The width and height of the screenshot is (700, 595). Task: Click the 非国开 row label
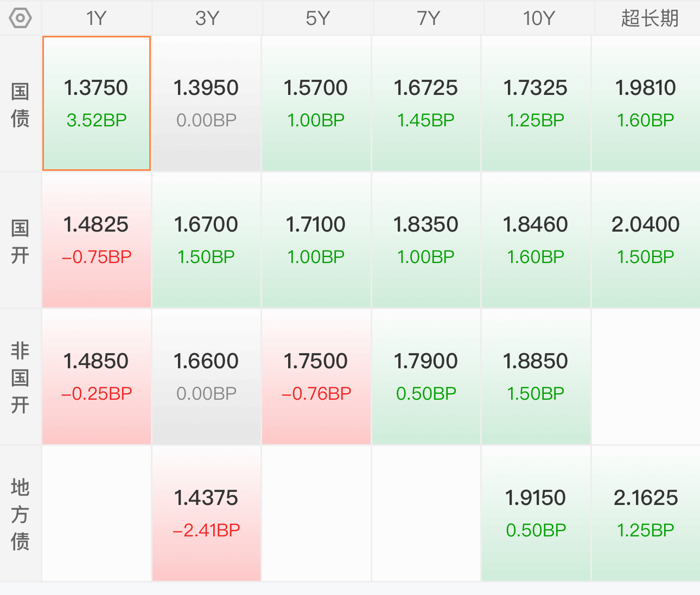click(20, 378)
